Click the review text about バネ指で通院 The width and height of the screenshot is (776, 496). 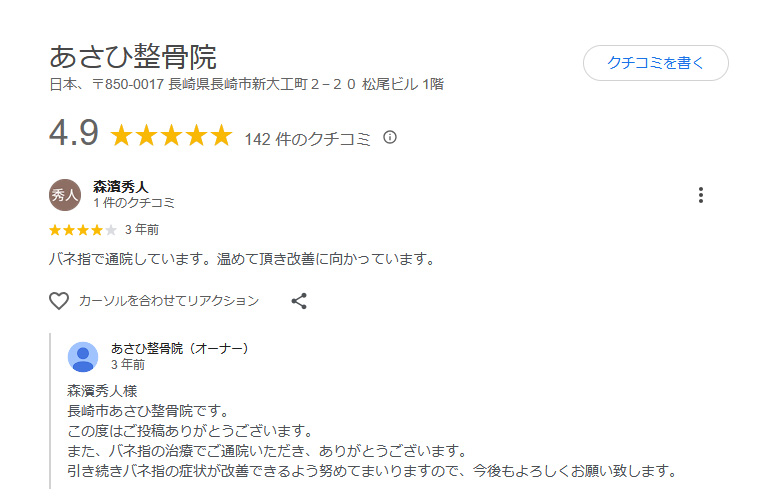(242, 260)
